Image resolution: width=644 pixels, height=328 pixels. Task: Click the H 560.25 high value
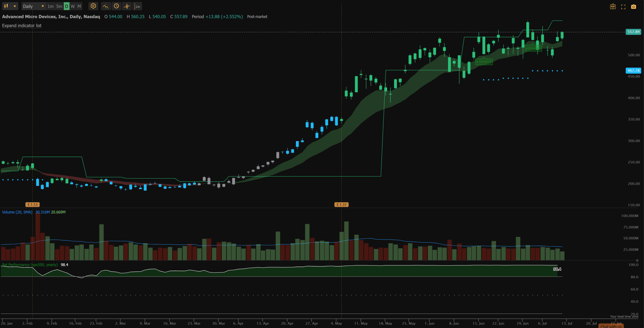(136, 17)
